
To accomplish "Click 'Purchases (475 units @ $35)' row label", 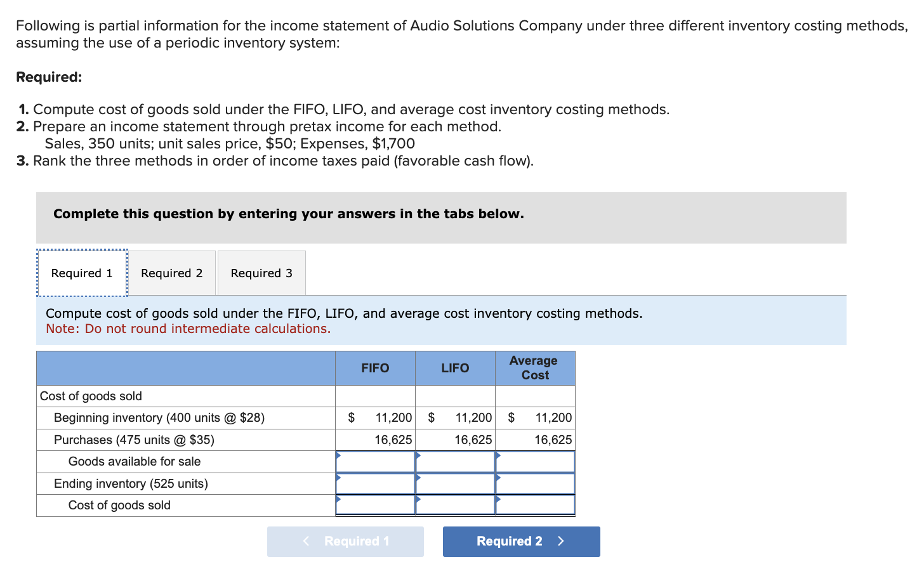I will tap(134, 440).
